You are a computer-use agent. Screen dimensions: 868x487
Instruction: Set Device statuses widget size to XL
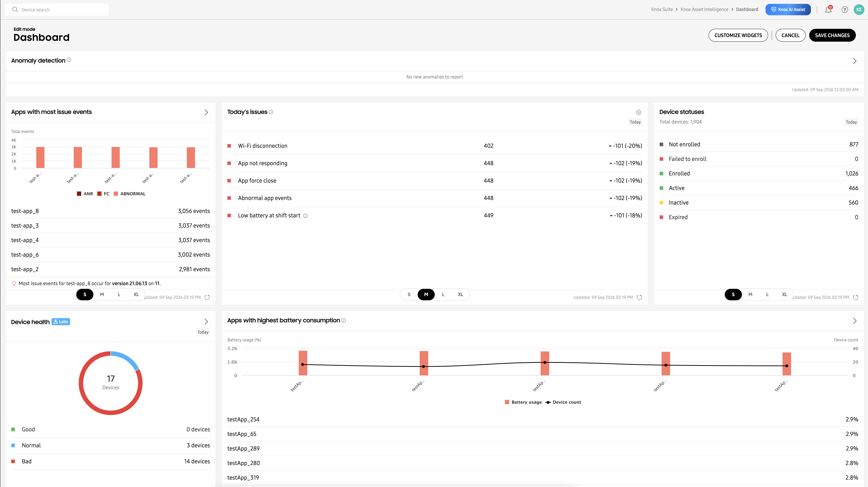[784, 294]
